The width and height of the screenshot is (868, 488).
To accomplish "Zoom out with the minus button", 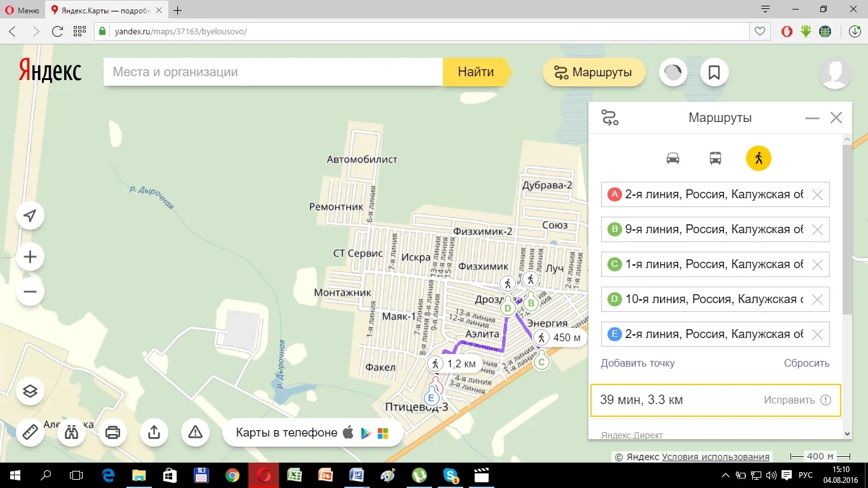I will coord(30,292).
